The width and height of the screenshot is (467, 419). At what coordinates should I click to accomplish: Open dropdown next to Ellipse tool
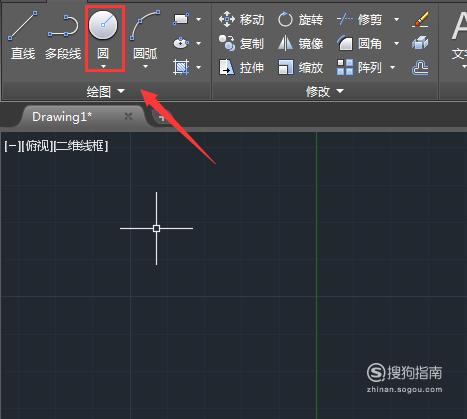tap(199, 43)
